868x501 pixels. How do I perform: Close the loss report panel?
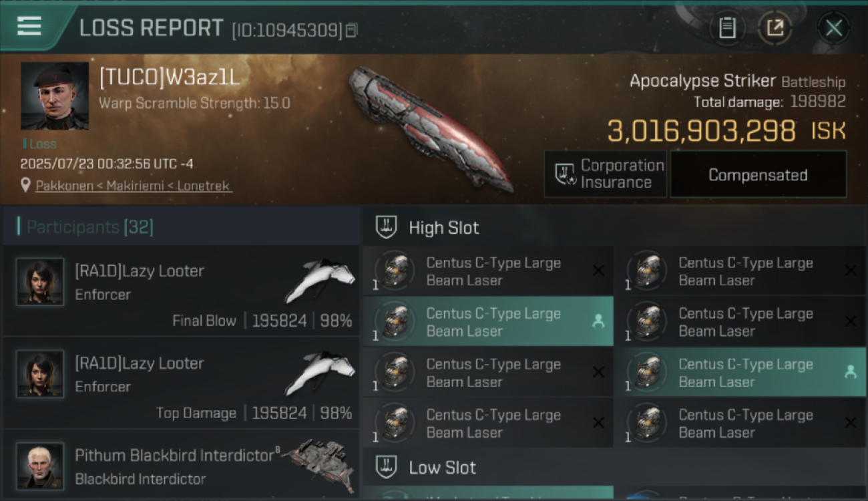[833, 27]
